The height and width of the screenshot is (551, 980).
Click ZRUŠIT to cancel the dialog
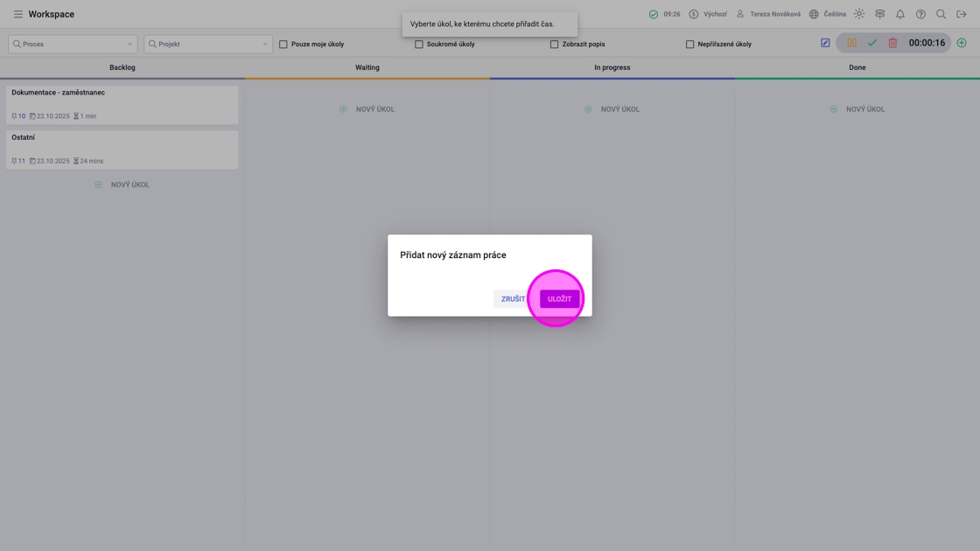point(513,298)
